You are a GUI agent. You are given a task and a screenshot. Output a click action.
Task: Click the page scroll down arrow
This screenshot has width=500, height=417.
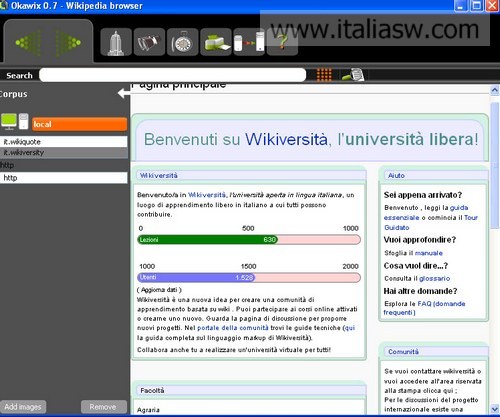495,409
